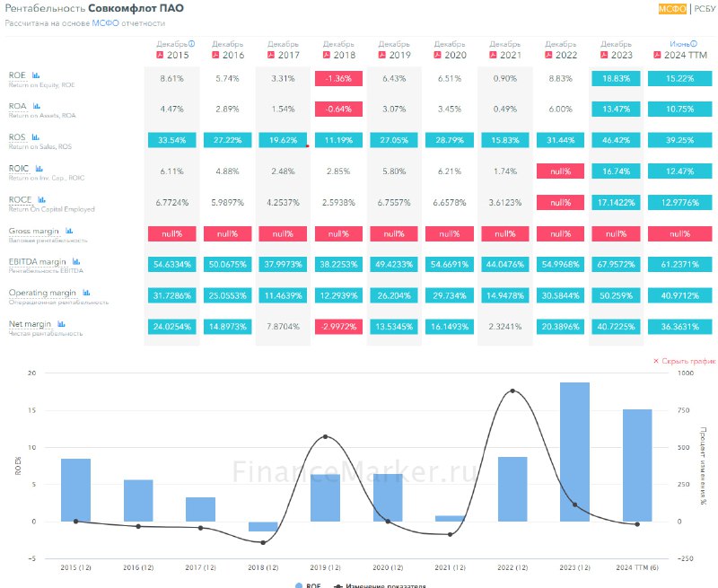Click the 2023 (12) ROE bar
This screenshot has width=718, height=588.
(574, 452)
